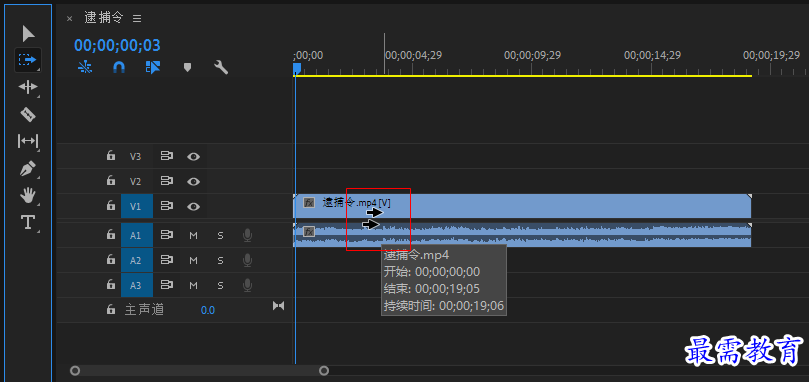Select the Type tool

pyautogui.click(x=28, y=222)
